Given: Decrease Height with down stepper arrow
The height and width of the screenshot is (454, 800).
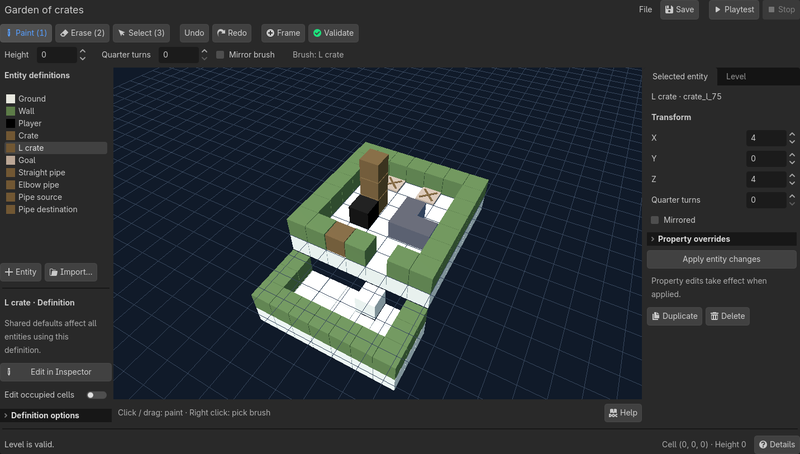Looking at the screenshot, I should click(83, 59).
